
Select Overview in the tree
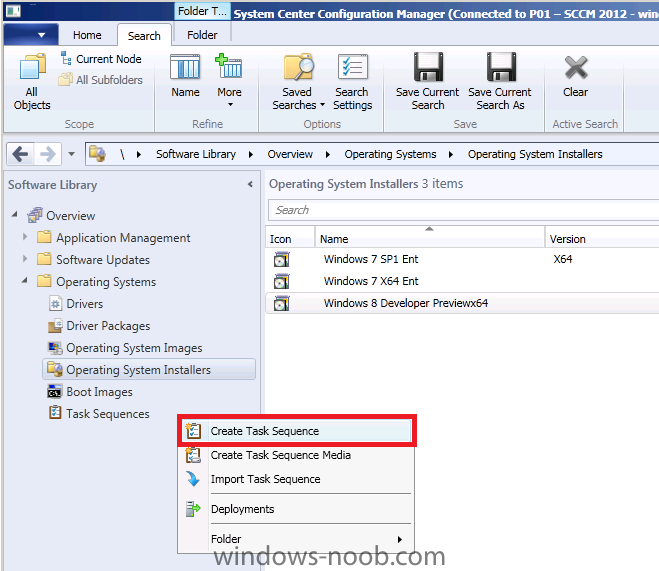(x=70, y=216)
